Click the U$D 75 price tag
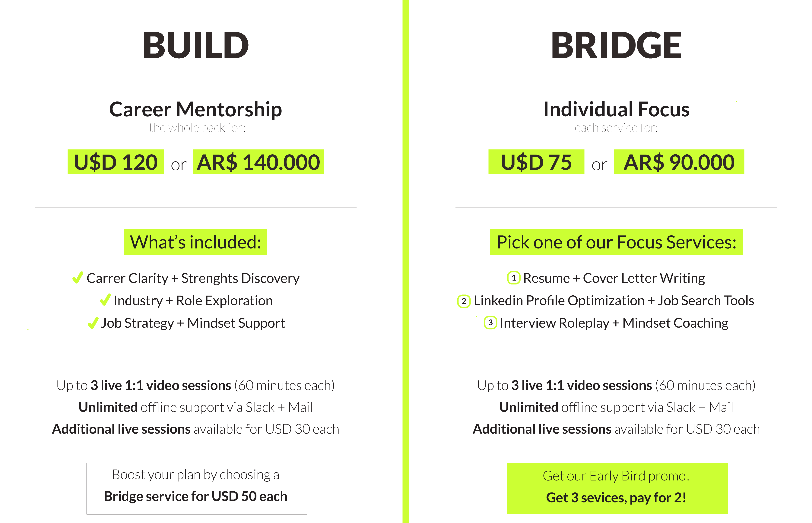 tap(536, 162)
